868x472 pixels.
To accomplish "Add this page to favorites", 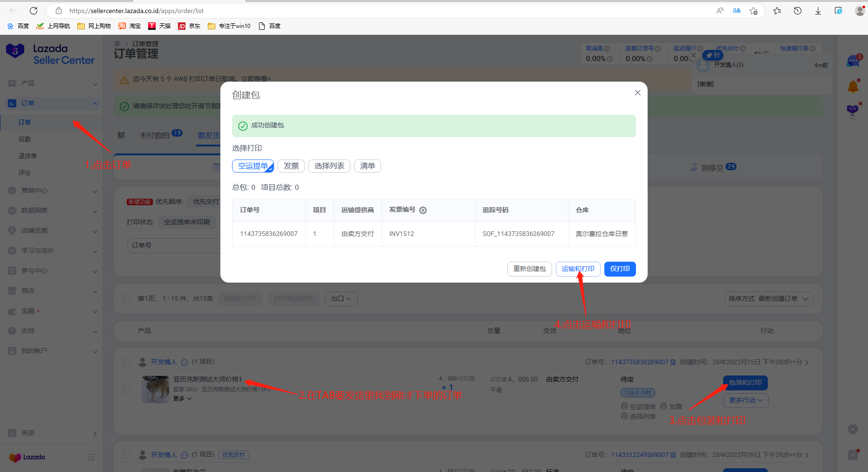I will click(753, 10).
